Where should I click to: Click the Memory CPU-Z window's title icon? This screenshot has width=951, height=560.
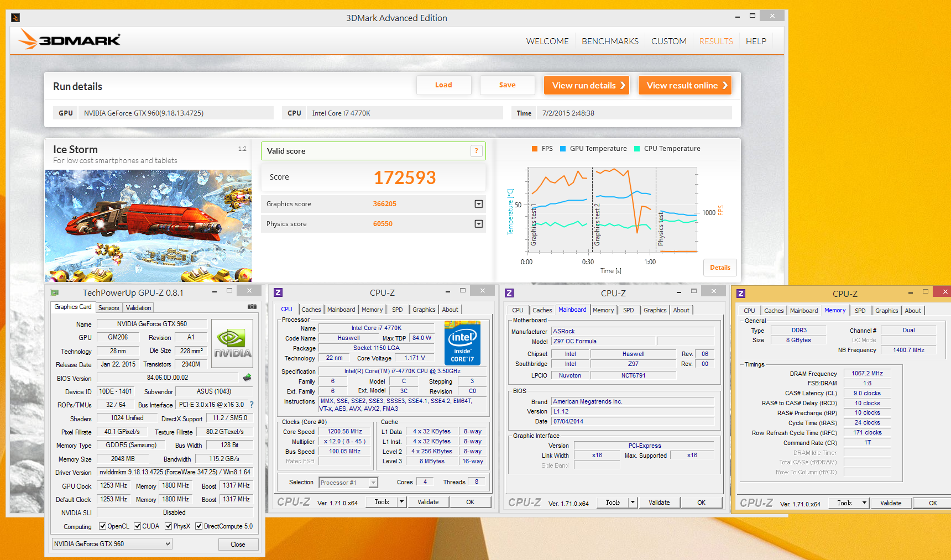[741, 294]
